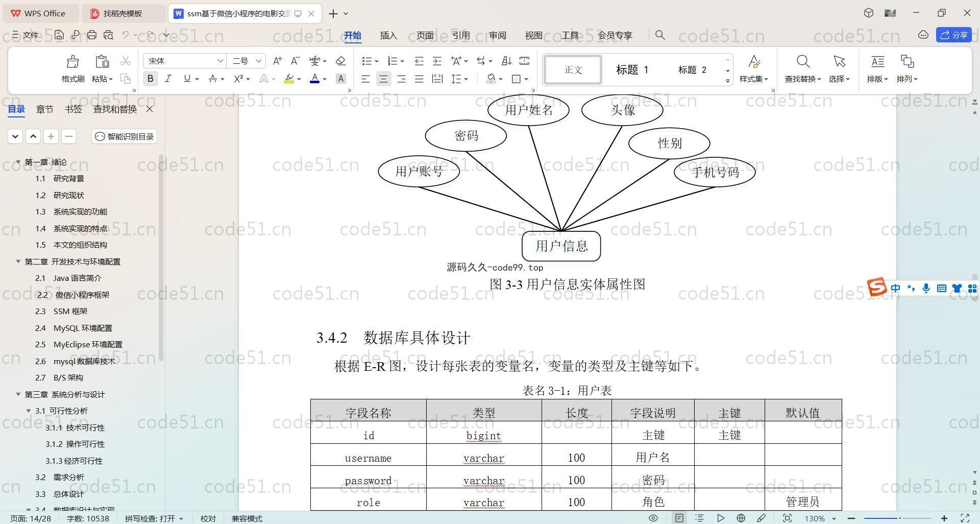
Task: Open the Select tool
Action: [x=839, y=69]
